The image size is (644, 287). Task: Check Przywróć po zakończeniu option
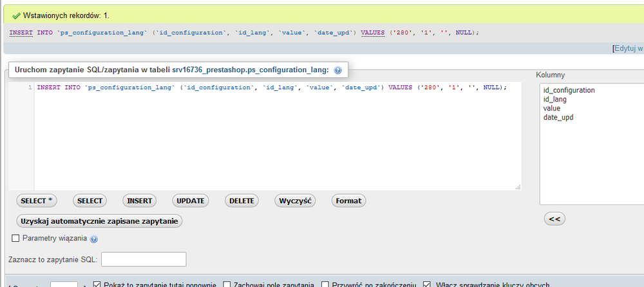click(325, 284)
